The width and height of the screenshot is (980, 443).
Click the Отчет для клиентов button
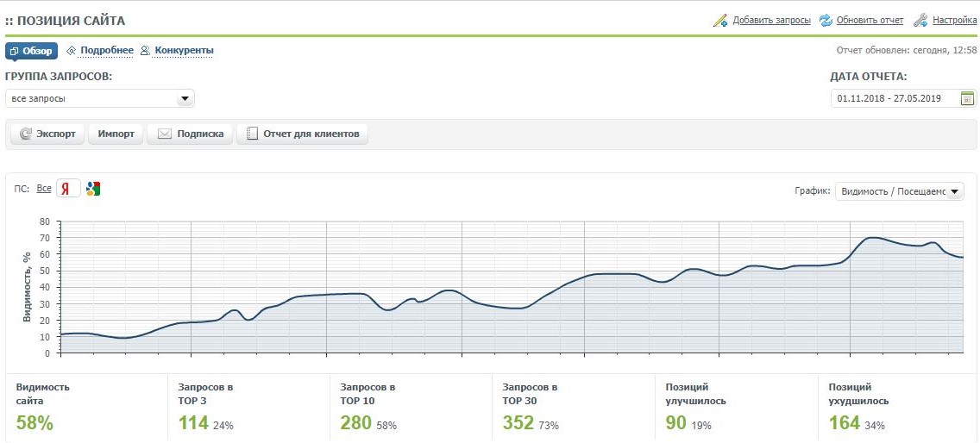(303, 134)
